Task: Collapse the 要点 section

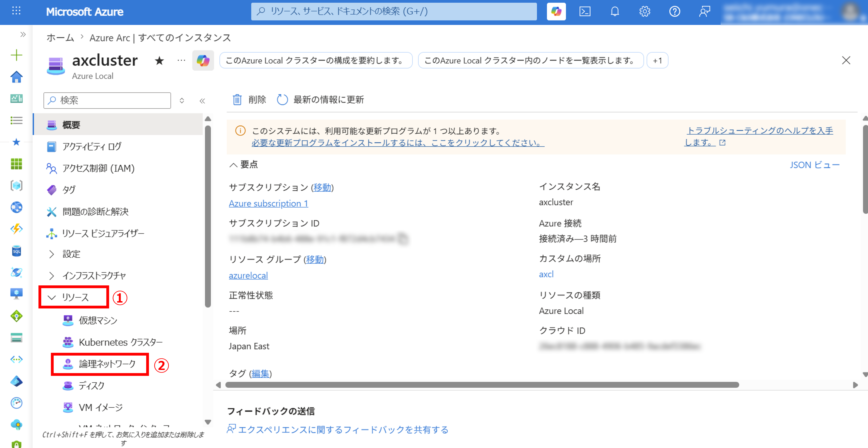Action: [x=244, y=165]
